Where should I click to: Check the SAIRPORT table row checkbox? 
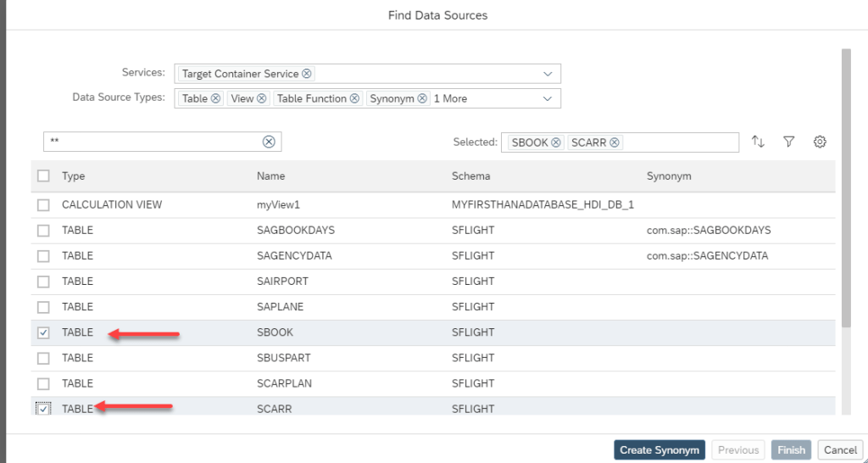click(43, 282)
